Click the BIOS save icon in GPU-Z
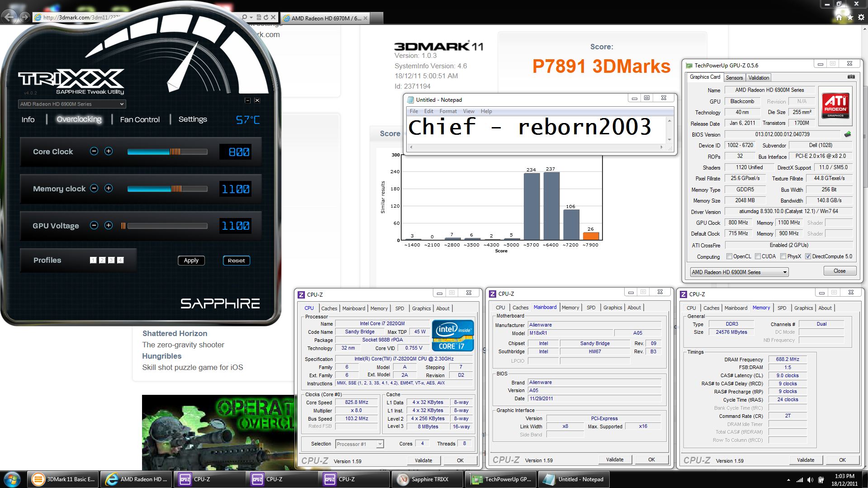The width and height of the screenshot is (868, 488). [848, 134]
